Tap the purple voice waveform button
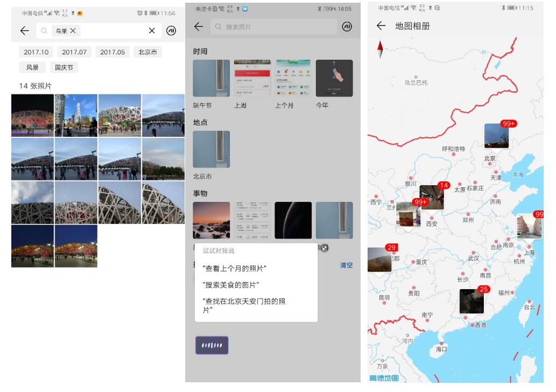 212,345
